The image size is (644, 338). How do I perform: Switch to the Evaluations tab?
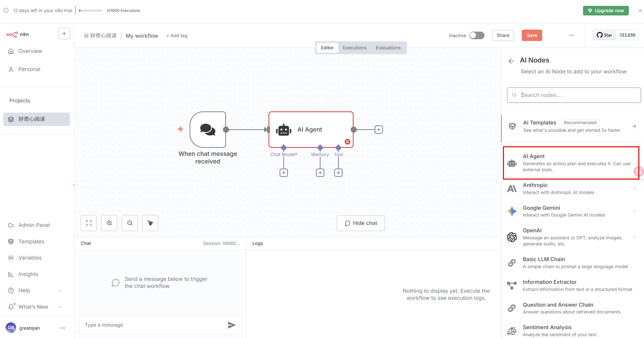pyautogui.click(x=388, y=48)
